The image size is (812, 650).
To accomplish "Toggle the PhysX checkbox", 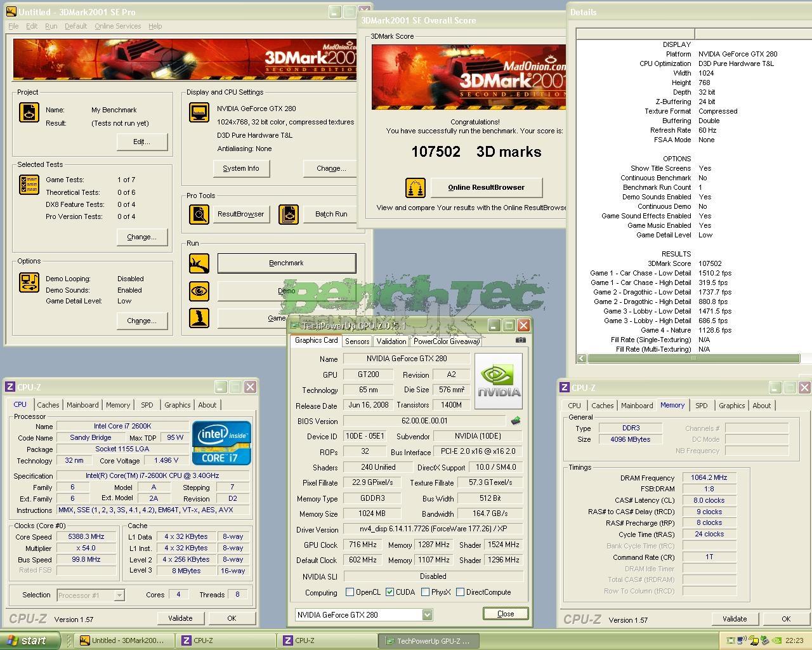I will coord(425,592).
